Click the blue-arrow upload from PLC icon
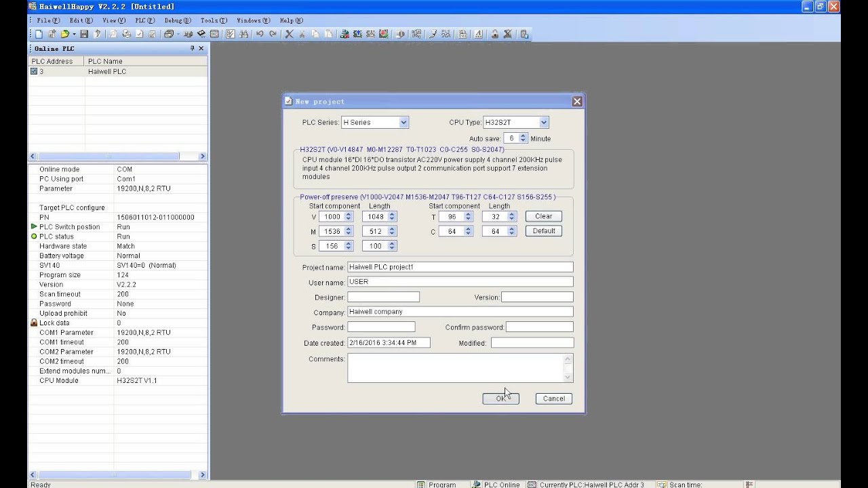Viewport: 868px width, 488px height. [x=357, y=34]
